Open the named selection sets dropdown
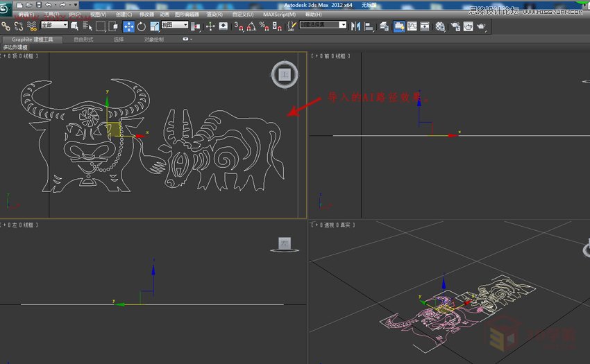Screen dimensions: 590x364 pyautogui.click(x=323, y=25)
